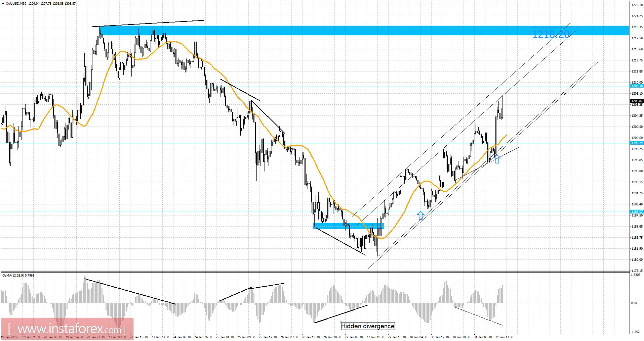The height and width of the screenshot is (341, 644).
Task: Click the Hidden divergence text box
Action: [x=367, y=326]
